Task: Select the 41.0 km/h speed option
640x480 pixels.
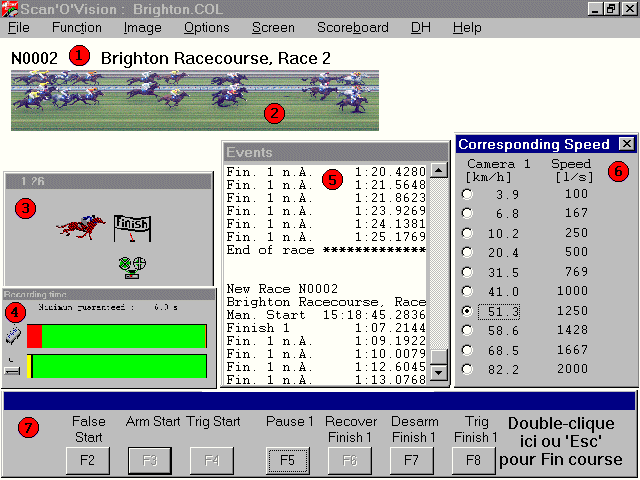Action: 467,291
